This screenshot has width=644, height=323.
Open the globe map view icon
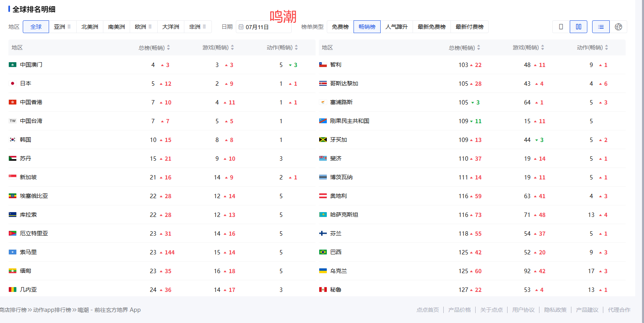point(618,27)
